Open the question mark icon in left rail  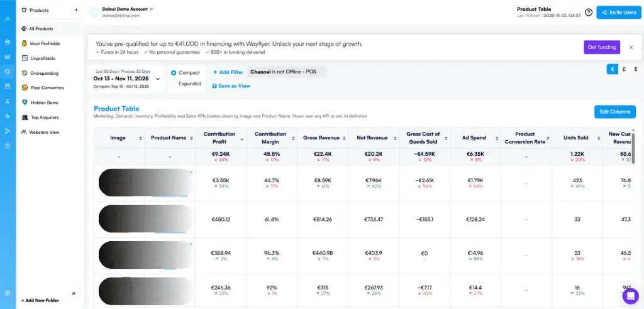[x=8, y=146]
